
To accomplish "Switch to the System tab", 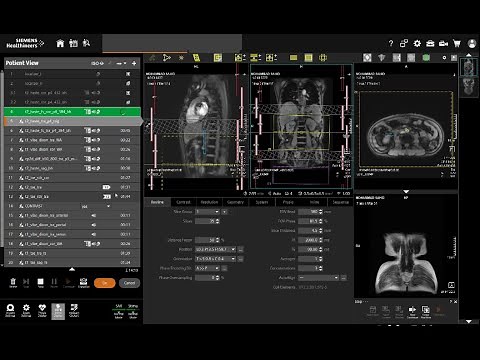I will click(262, 202).
